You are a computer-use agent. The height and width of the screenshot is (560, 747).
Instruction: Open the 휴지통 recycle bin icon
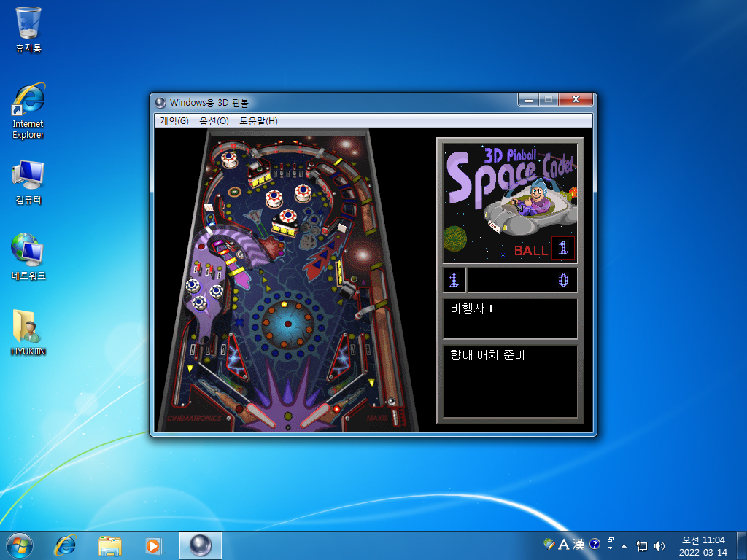(28, 29)
